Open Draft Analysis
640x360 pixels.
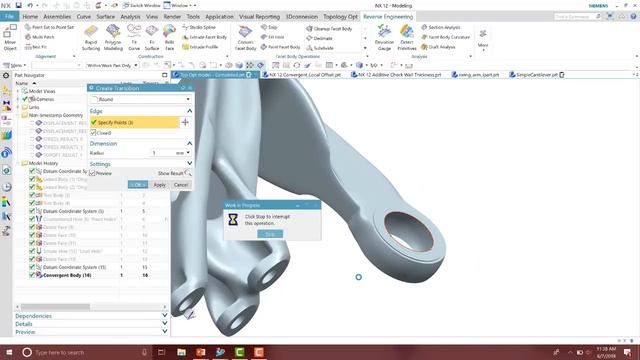coord(438,47)
